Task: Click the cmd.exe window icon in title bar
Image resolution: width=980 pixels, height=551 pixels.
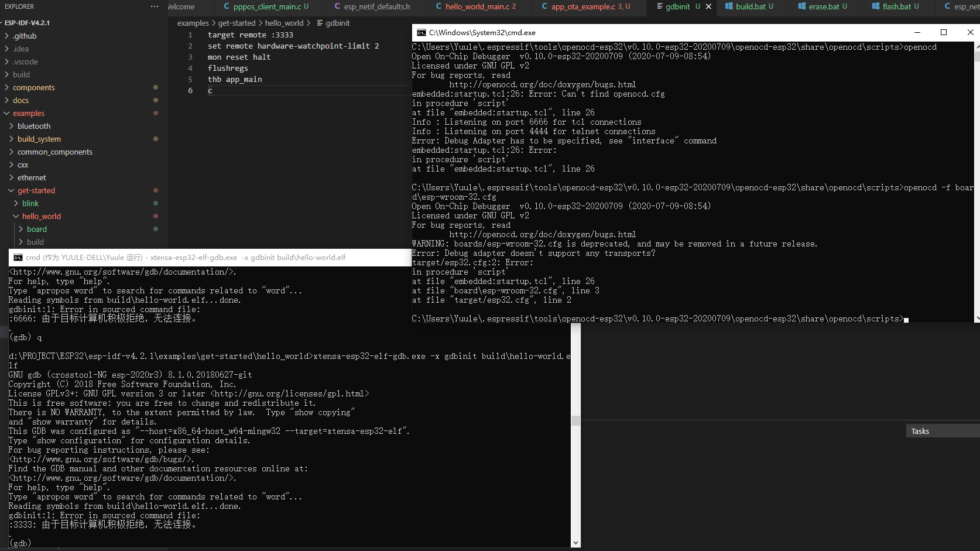Action: [x=422, y=33]
